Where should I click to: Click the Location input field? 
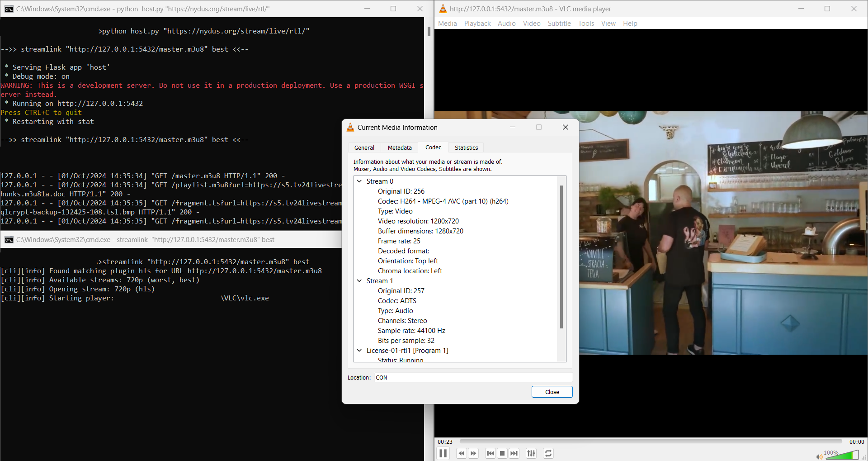point(473,377)
